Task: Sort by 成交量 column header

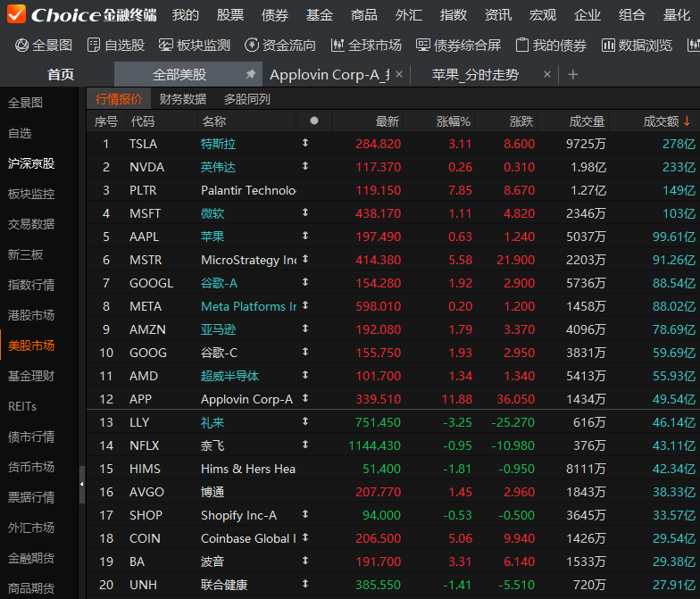Action: click(x=587, y=121)
